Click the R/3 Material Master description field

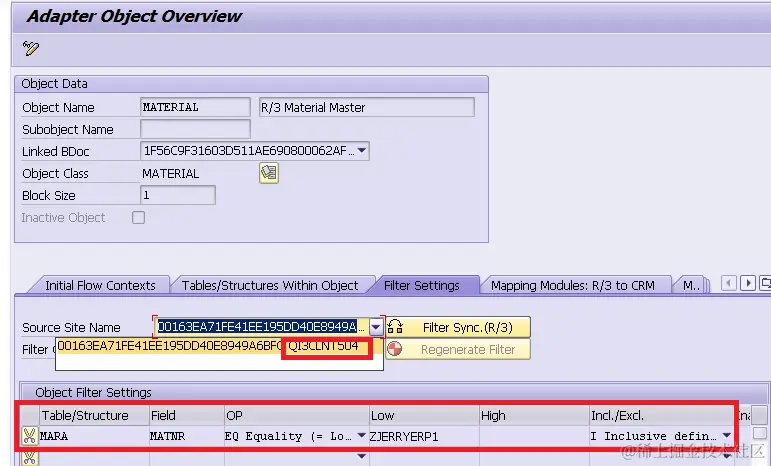(x=367, y=107)
